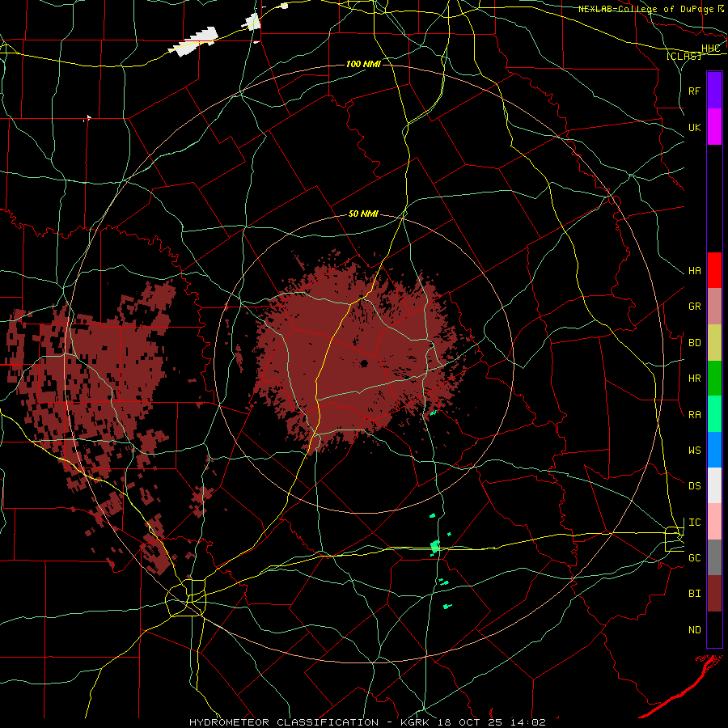The image size is (728, 728).
Task: Click the BD legend label
Action: 694,343
